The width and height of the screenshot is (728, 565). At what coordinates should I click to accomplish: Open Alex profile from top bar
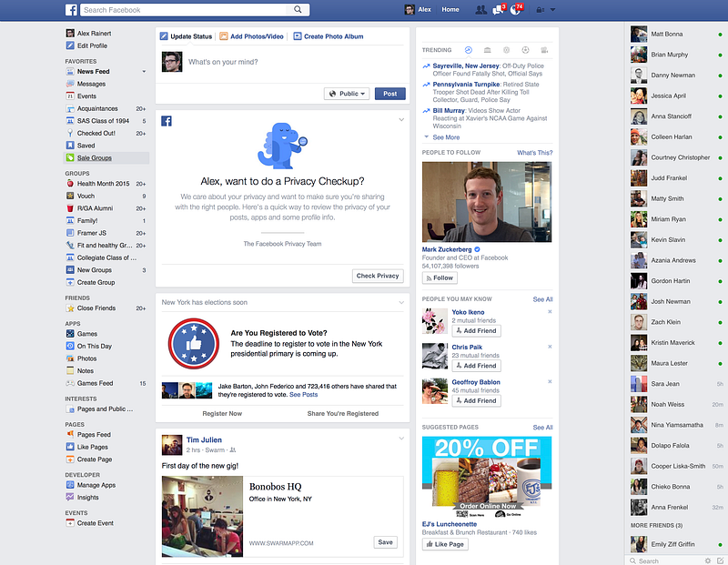[418, 10]
